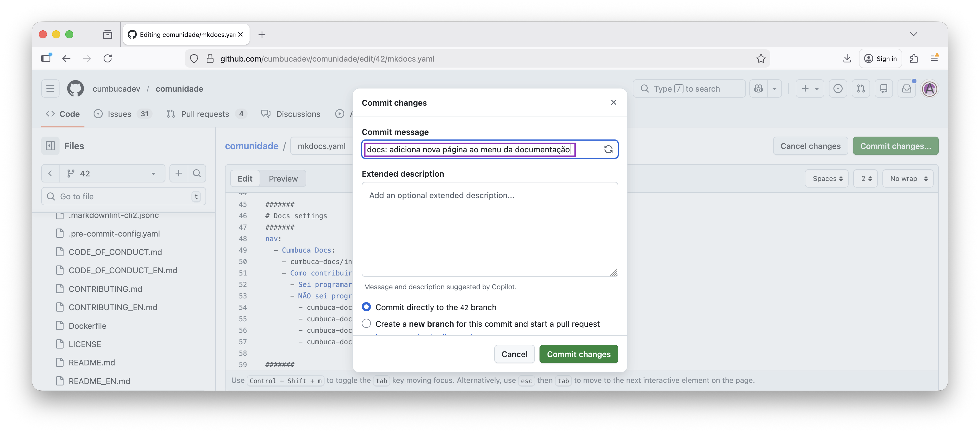Open CONTRIBUTING.md file
This screenshot has height=433, width=980.
(105, 288)
